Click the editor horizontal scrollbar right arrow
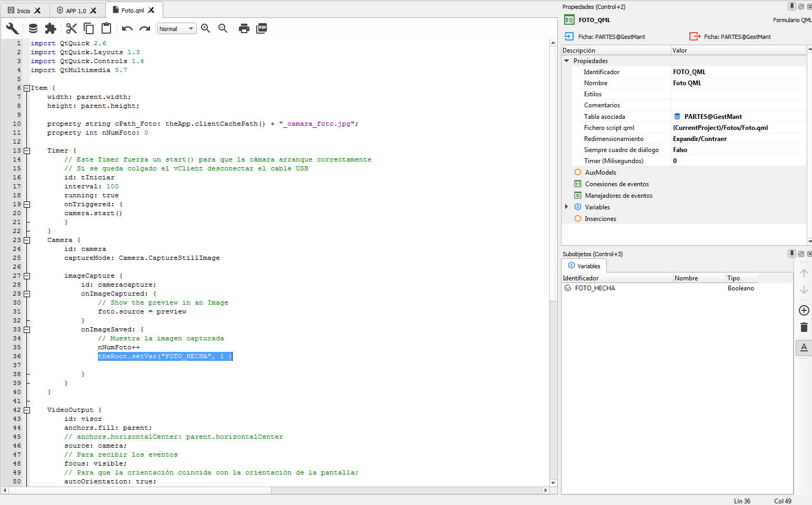Viewport: 812px width, 505px height. tap(546, 490)
